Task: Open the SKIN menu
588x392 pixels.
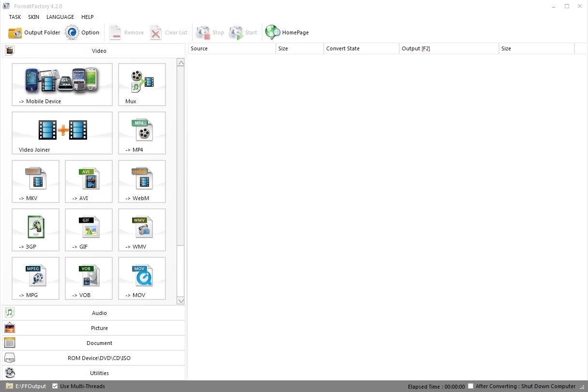Action: [x=33, y=17]
